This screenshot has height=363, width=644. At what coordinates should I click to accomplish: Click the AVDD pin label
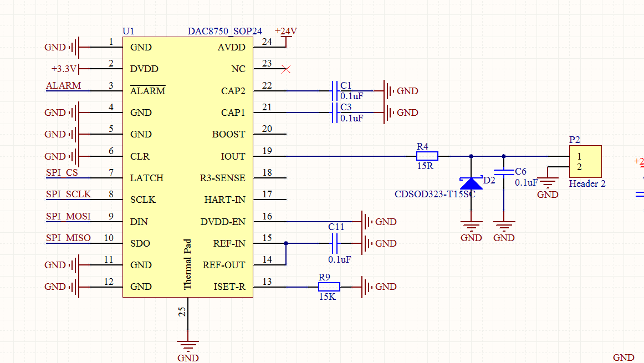(x=231, y=47)
